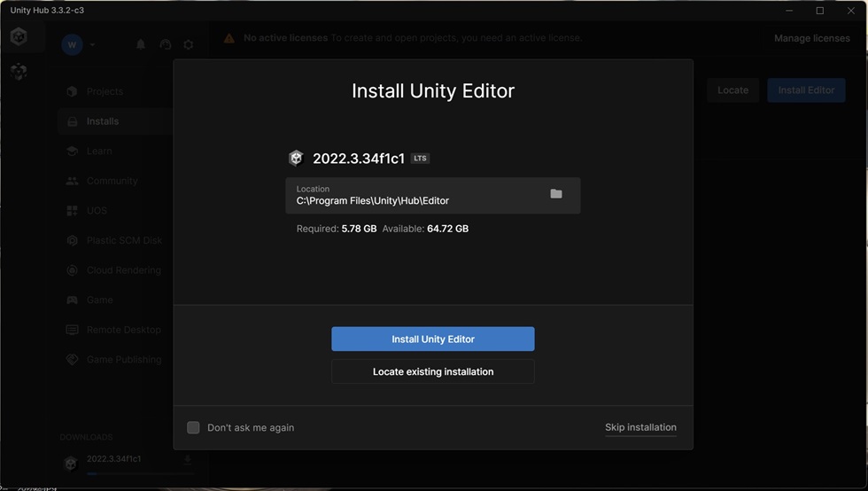Click the Skip installation link
Image resolution: width=868 pixels, height=491 pixels.
point(640,427)
